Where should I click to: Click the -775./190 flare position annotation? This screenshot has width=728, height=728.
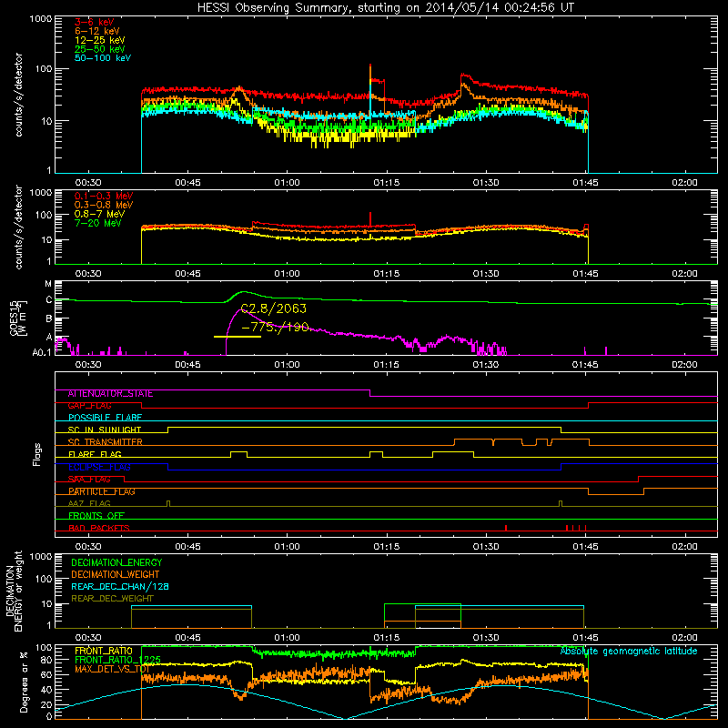[275, 328]
